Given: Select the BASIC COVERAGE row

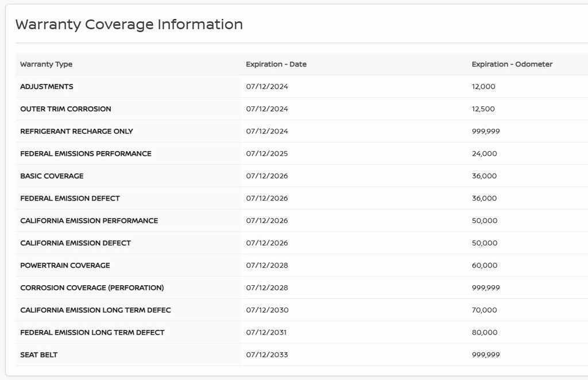Looking at the screenshot, I should pos(52,176).
